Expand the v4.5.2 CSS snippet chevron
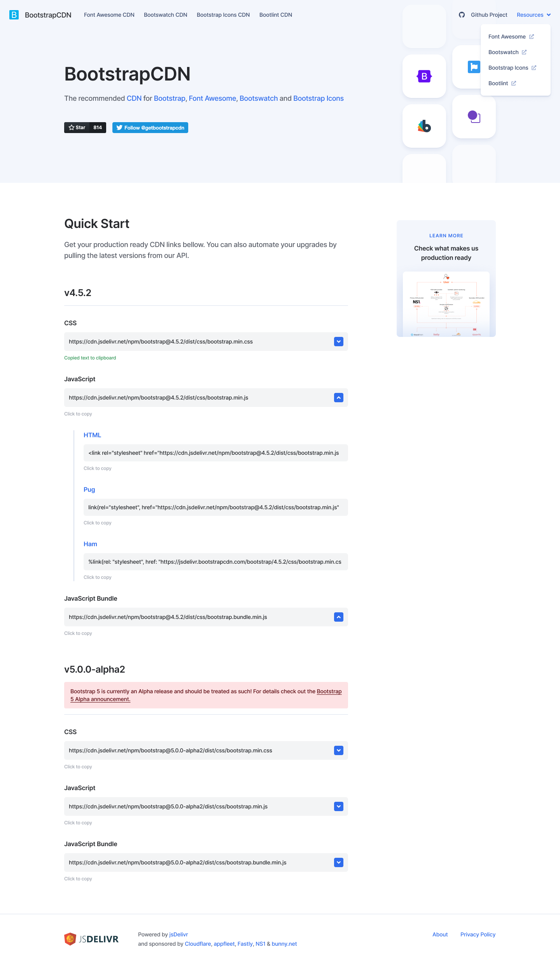 point(338,341)
